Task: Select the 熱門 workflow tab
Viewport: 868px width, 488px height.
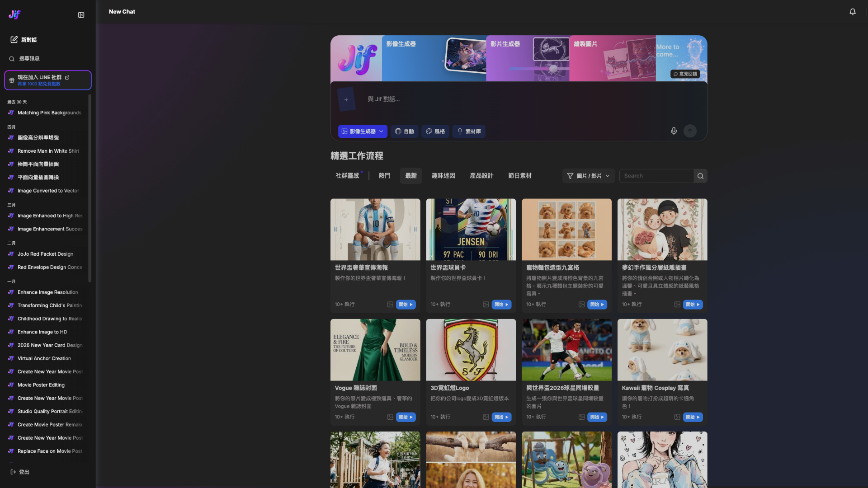Action: coord(384,176)
